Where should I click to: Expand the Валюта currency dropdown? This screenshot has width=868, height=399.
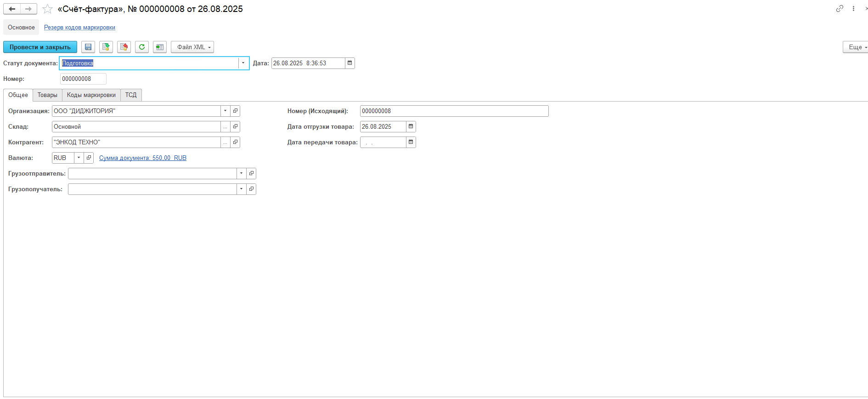pos(79,158)
